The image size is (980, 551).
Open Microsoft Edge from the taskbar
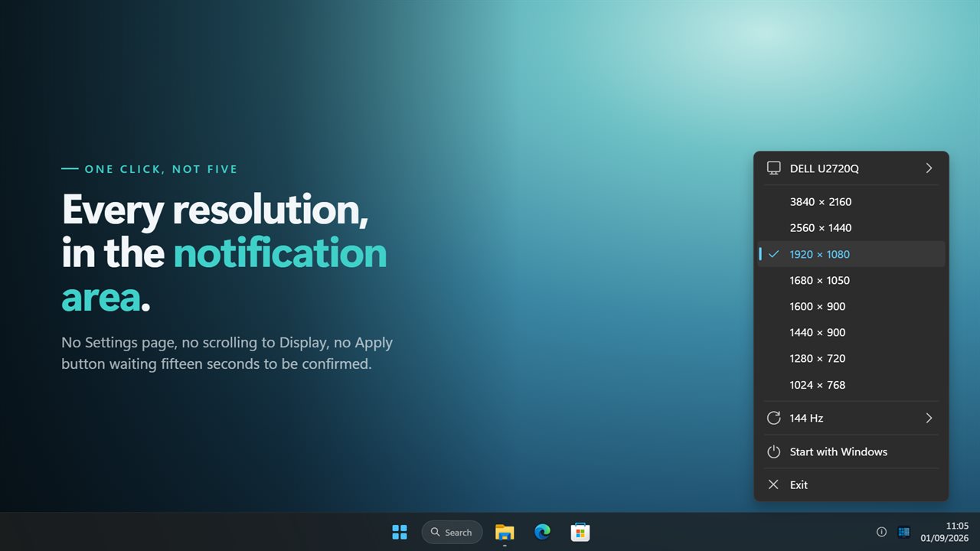click(x=542, y=532)
